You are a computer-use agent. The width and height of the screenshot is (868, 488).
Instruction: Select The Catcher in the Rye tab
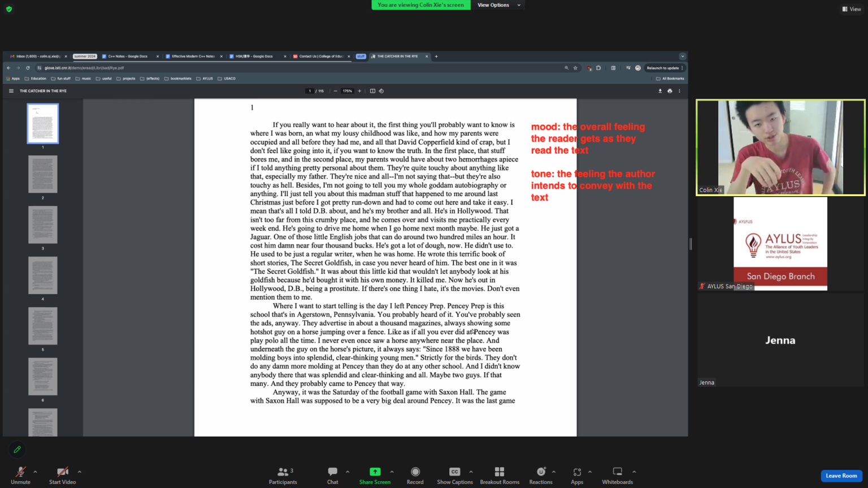click(400, 56)
